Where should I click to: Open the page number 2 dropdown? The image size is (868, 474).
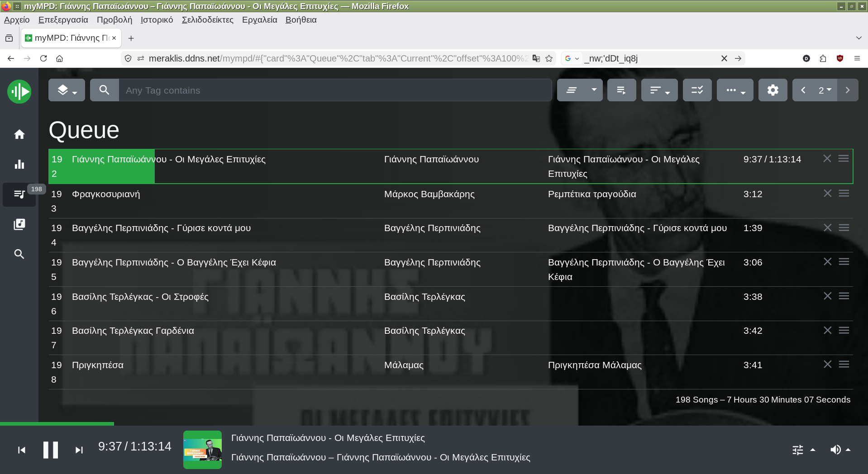point(825,90)
